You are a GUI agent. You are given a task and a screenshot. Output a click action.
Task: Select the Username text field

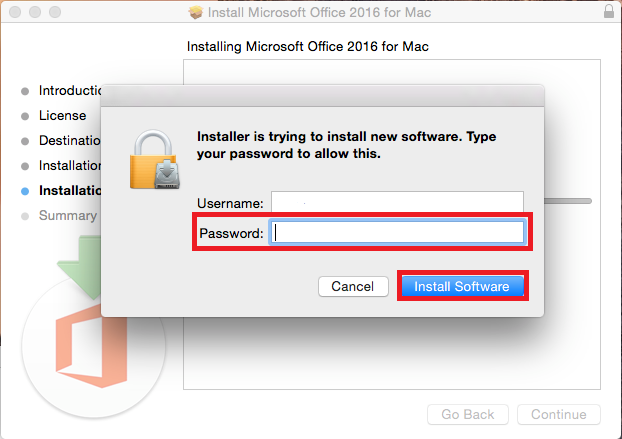pyautogui.click(x=397, y=202)
